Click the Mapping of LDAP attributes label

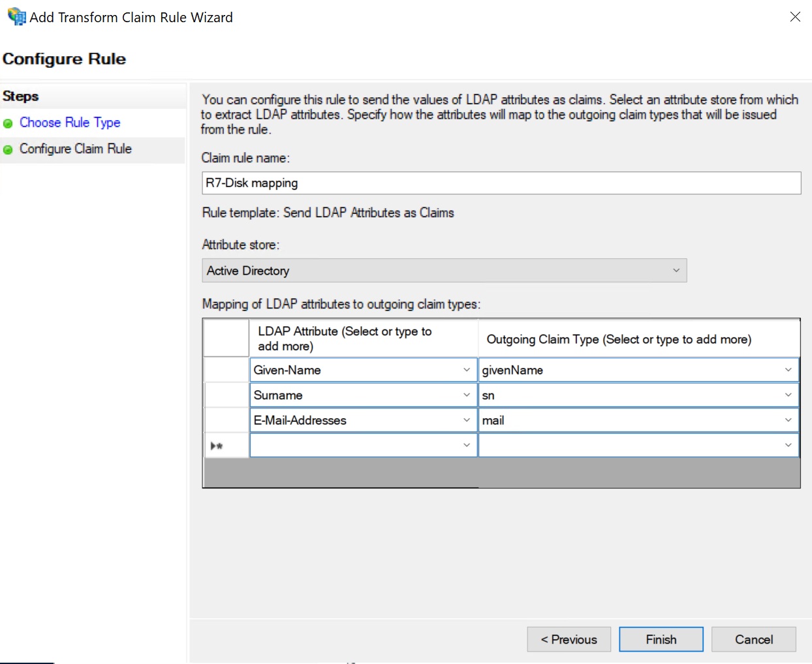tap(341, 304)
